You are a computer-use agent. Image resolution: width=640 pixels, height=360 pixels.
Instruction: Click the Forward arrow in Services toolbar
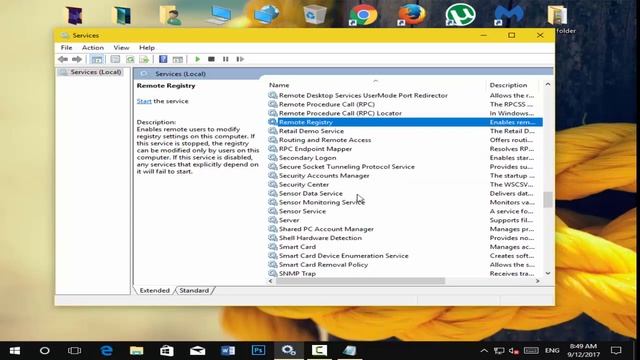pyautogui.click(x=77, y=59)
